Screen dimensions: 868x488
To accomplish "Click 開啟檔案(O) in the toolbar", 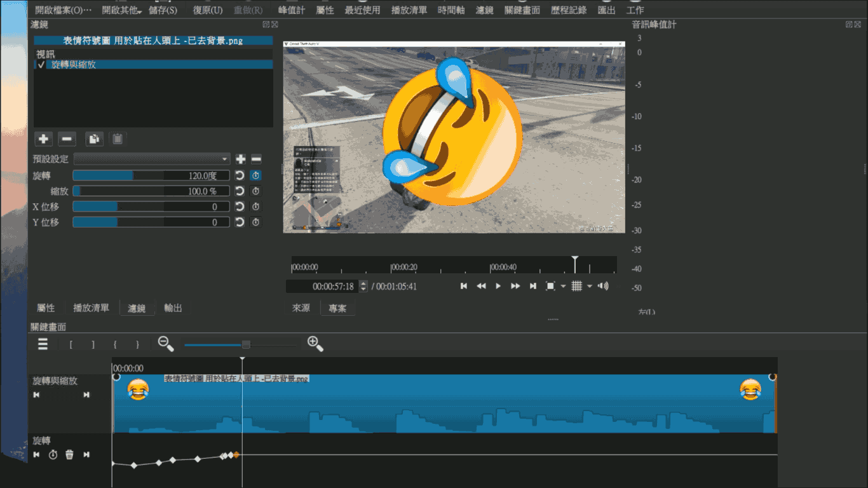I will click(x=63, y=10).
